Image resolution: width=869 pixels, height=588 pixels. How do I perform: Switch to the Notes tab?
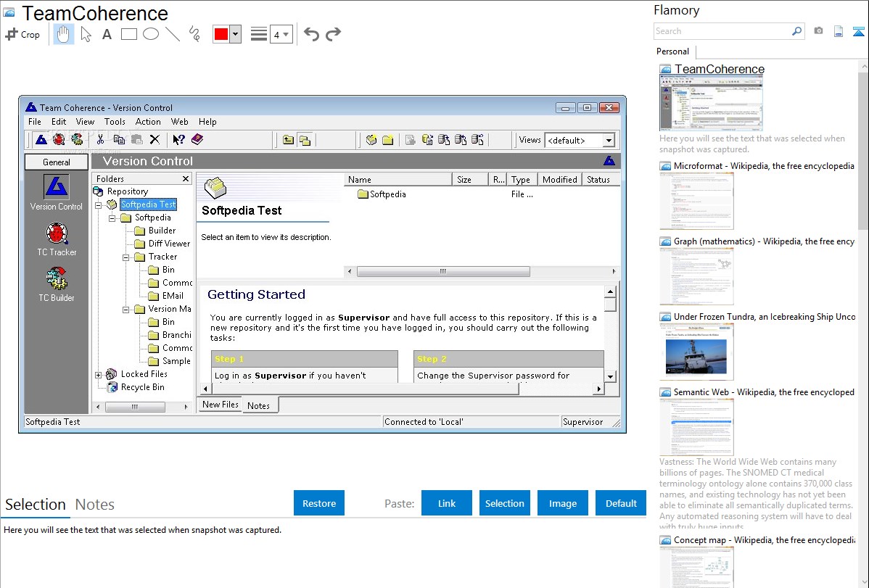point(95,505)
